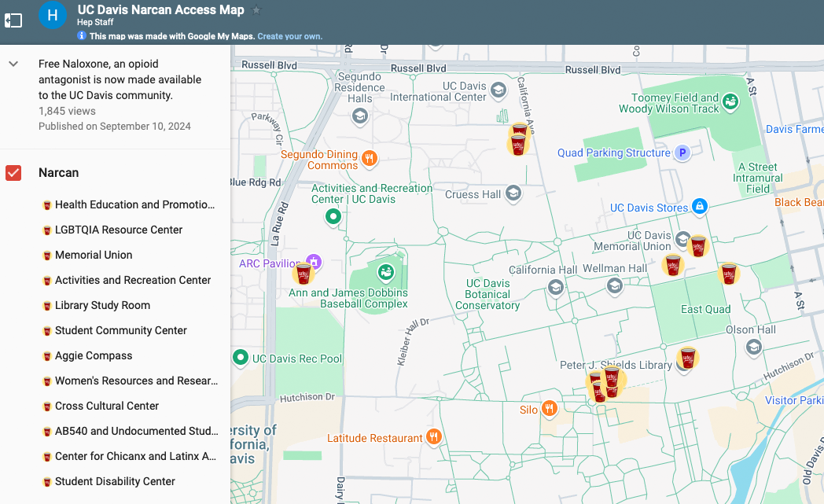824x504 pixels.
Task: Click the Silo restaurant pin
Action: click(x=549, y=408)
